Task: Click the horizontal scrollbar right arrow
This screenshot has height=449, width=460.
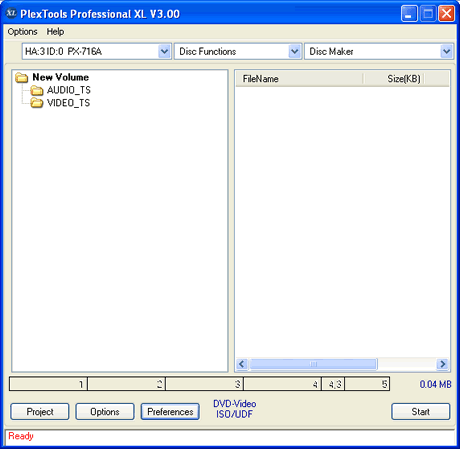Action: click(x=443, y=364)
